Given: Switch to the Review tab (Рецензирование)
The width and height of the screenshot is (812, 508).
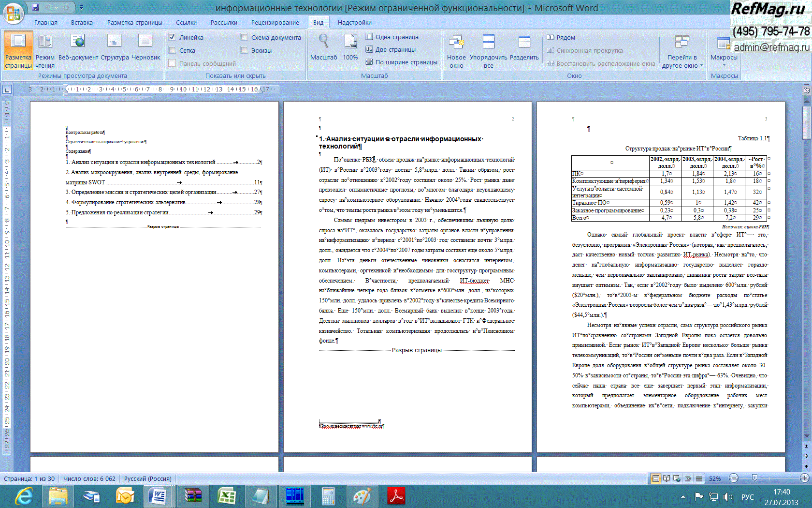Looking at the screenshot, I should tap(275, 22).
